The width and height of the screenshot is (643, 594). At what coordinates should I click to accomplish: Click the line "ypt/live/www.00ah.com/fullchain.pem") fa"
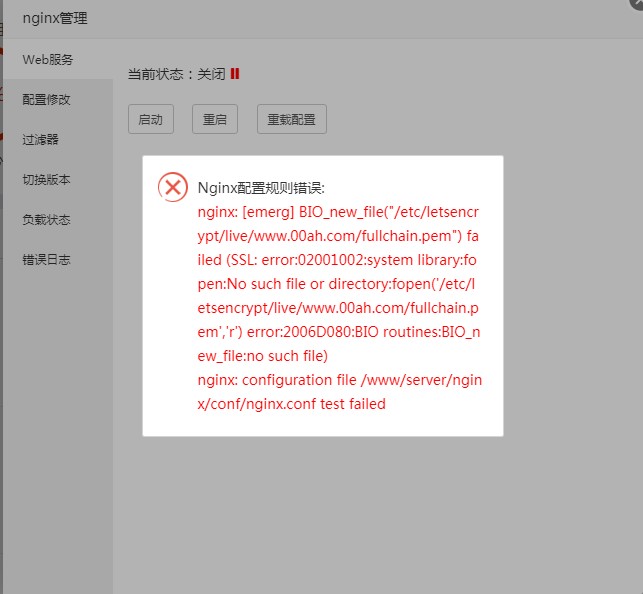(338, 237)
